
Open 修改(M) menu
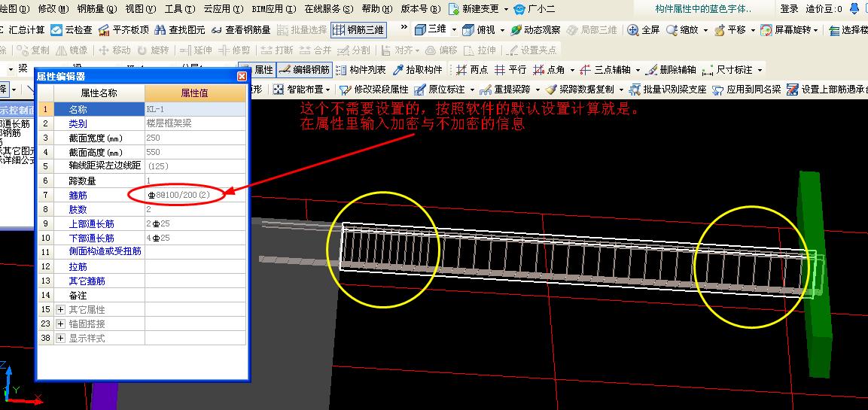point(53,9)
